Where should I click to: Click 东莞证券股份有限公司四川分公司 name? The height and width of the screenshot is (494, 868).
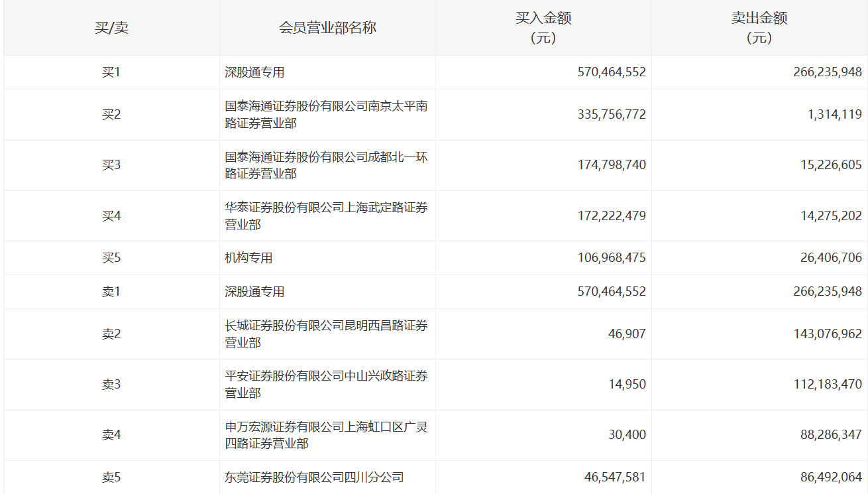314,477
